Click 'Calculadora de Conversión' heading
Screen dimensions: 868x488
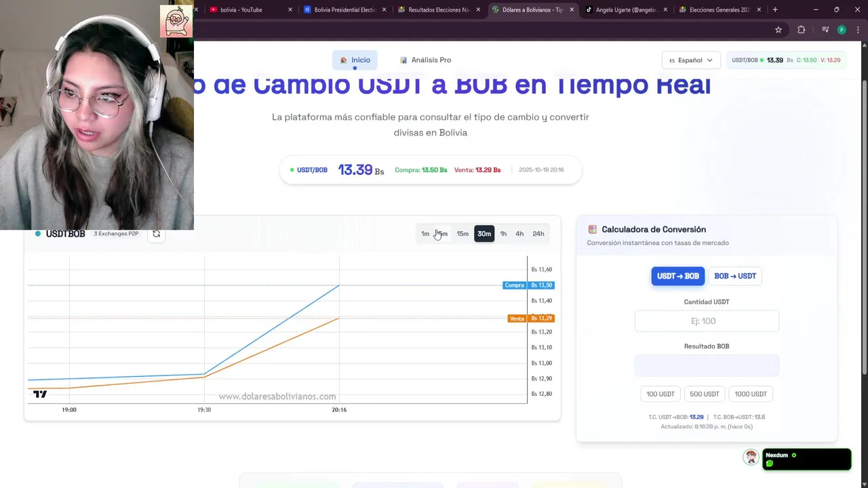point(654,230)
